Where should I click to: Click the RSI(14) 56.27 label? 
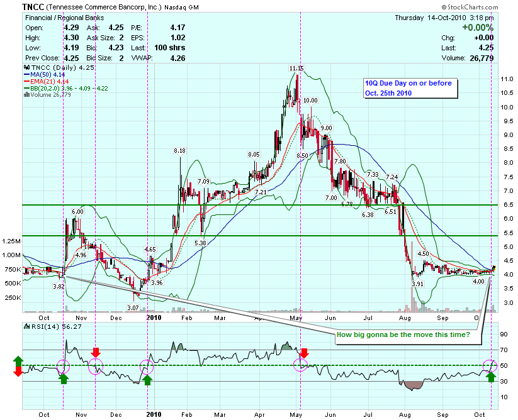[56, 326]
